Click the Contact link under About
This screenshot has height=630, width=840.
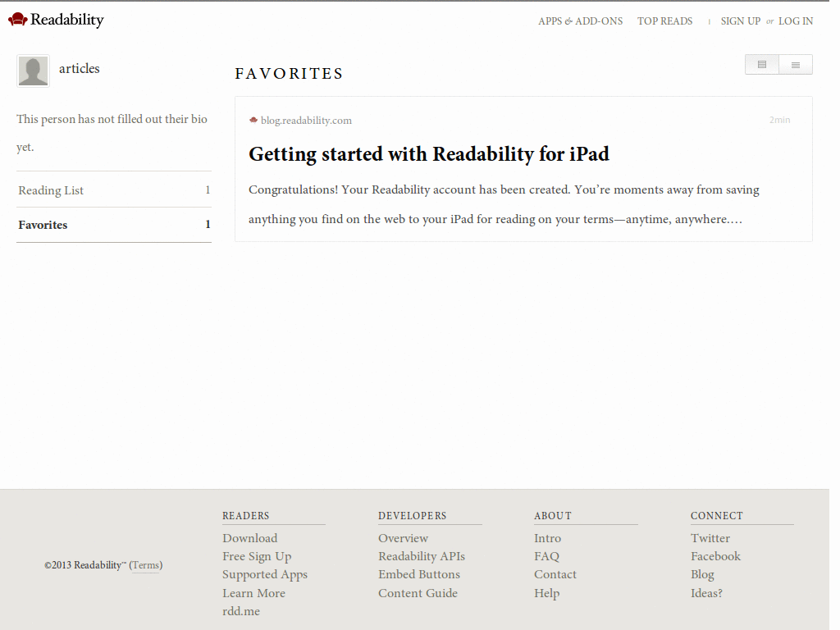pos(555,574)
